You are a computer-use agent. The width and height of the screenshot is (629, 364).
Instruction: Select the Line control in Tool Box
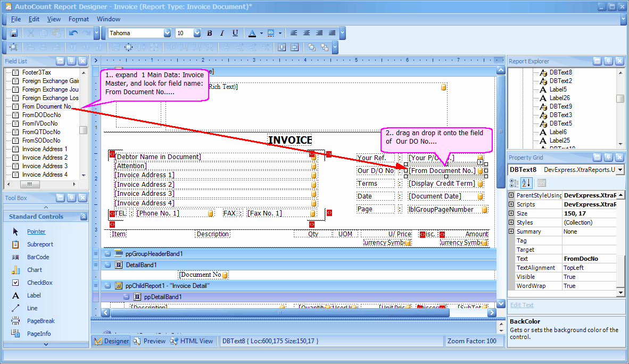(x=32, y=308)
